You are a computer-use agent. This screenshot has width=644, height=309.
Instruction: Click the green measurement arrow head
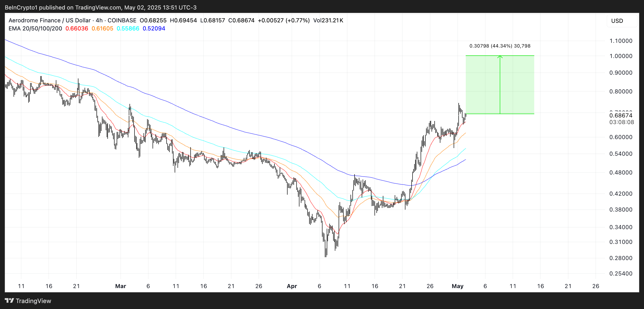tap(500, 57)
